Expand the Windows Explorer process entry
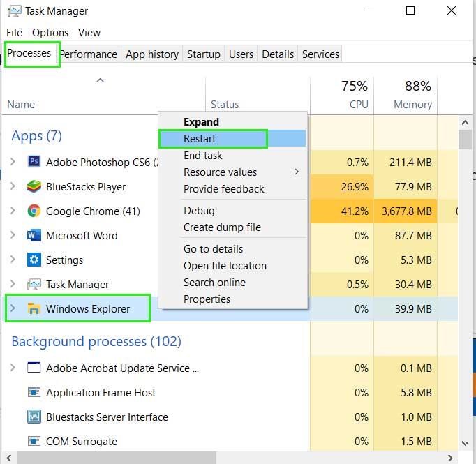 tap(13, 308)
